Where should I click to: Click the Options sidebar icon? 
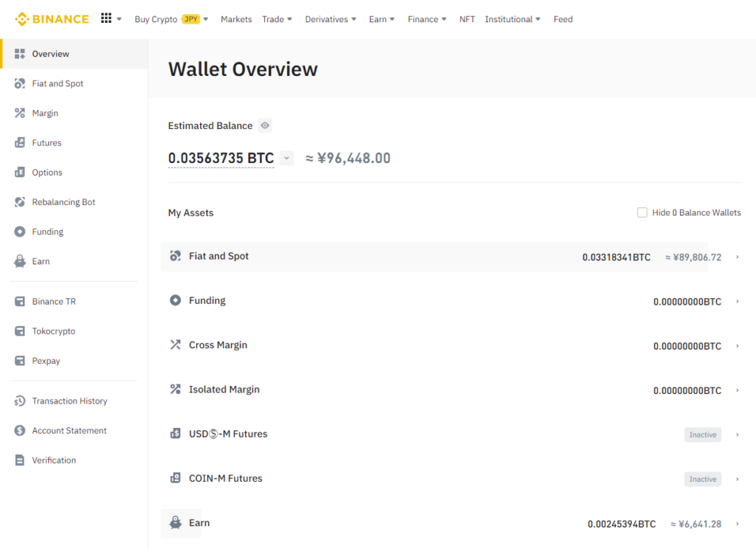tap(20, 173)
